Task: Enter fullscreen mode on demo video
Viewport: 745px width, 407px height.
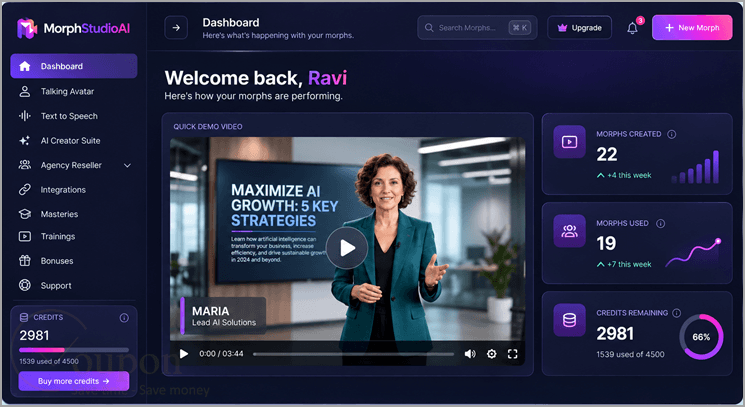Action: point(512,354)
